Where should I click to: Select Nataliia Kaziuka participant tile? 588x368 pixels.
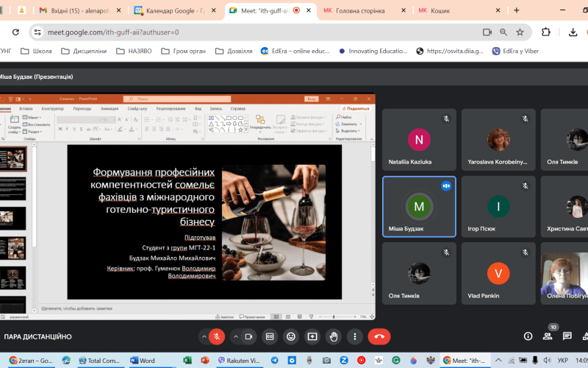pyautogui.click(x=419, y=140)
